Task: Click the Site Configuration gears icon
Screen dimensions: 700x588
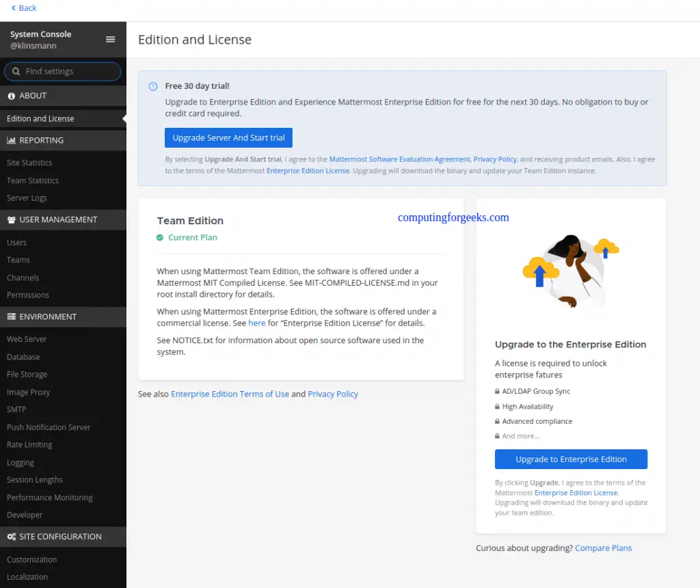Action: click(x=11, y=537)
